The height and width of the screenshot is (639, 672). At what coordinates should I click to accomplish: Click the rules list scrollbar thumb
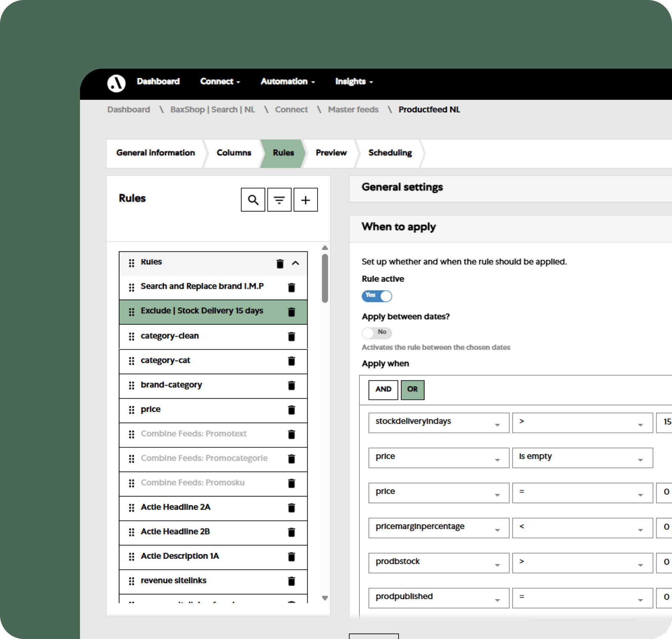click(325, 278)
